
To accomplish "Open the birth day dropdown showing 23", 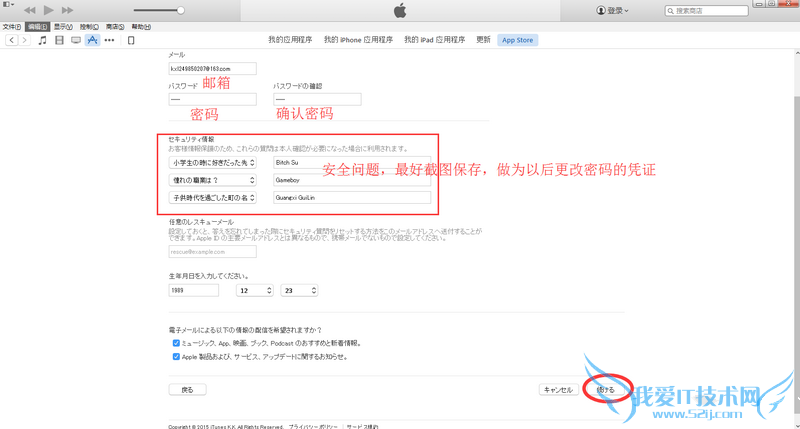I will 299,290.
